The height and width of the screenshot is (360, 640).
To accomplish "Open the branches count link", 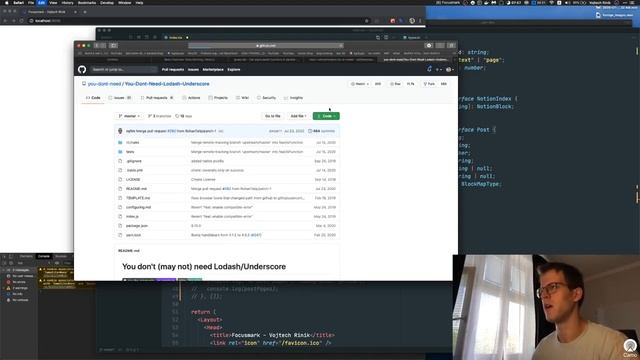I will tap(160, 116).
